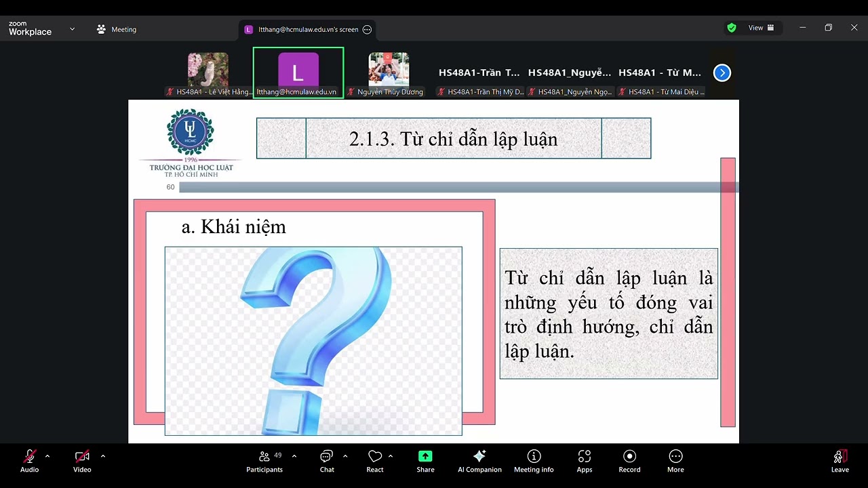
Task: Open the Chat panel
Action: click(x=327, y=461)
